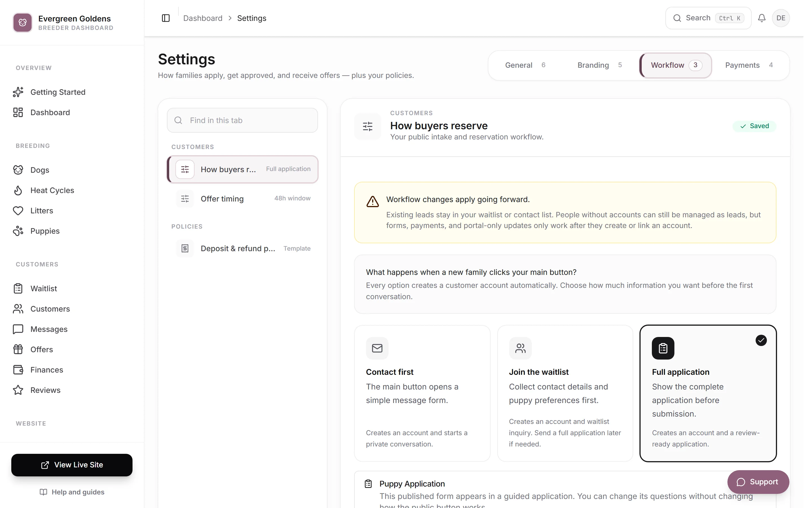Click the Saved status badge
This screenshot has width=812, height=508.
(754, 126)
